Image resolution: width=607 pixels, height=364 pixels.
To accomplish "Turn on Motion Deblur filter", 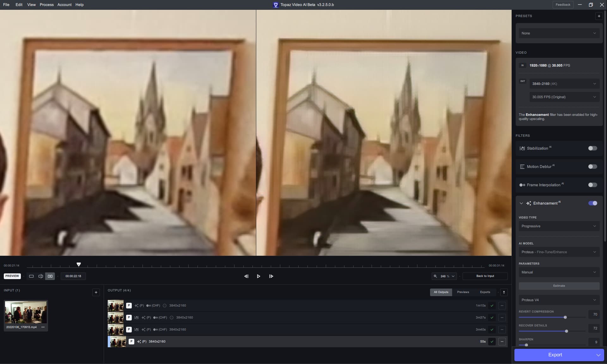I will (592, 167).
